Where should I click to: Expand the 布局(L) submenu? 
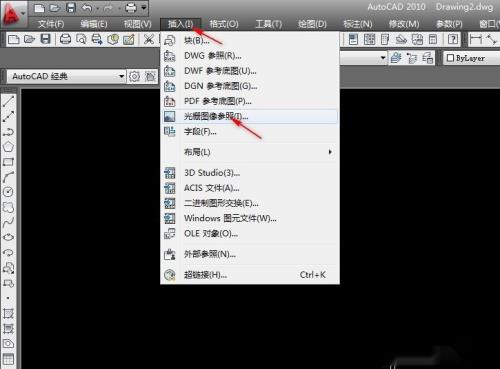pos(250,152)
